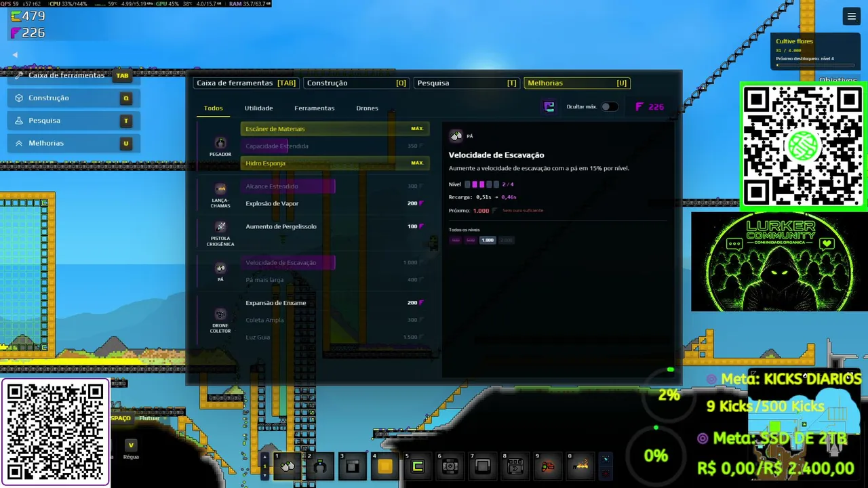Screen dimensions: 868x488
Task: Select hotbar slot 0 flamethrower
Action: [x=580, y=466]
